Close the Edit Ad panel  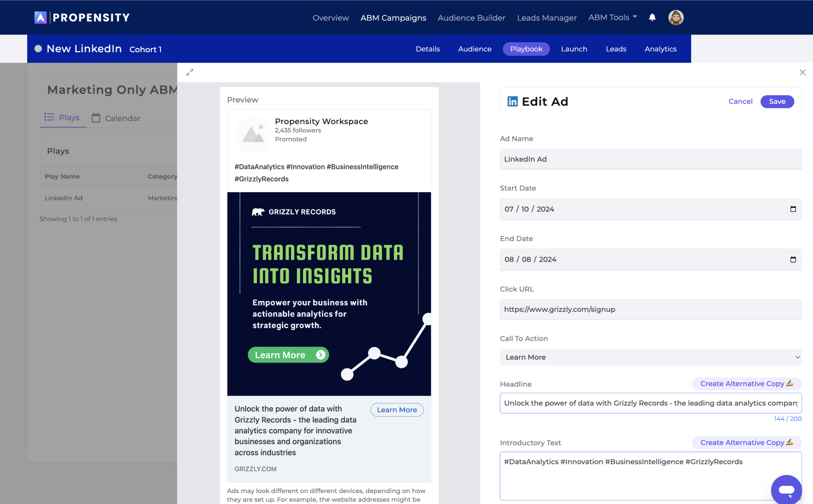802,72
